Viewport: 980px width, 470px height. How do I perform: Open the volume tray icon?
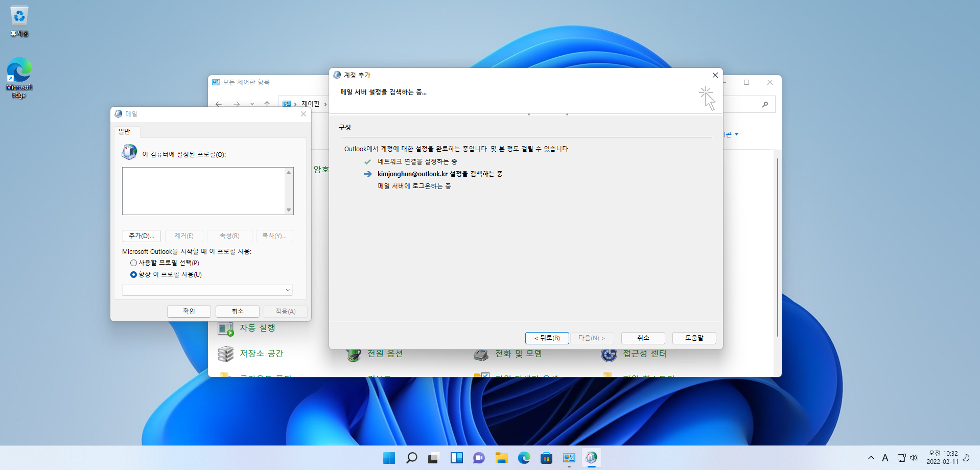(x=914, y=458)
